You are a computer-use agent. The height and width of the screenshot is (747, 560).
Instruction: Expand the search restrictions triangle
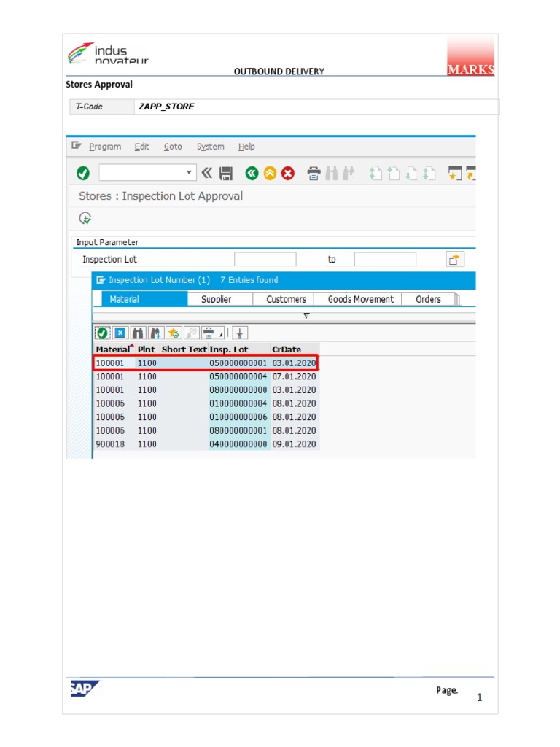pos(306,316)
